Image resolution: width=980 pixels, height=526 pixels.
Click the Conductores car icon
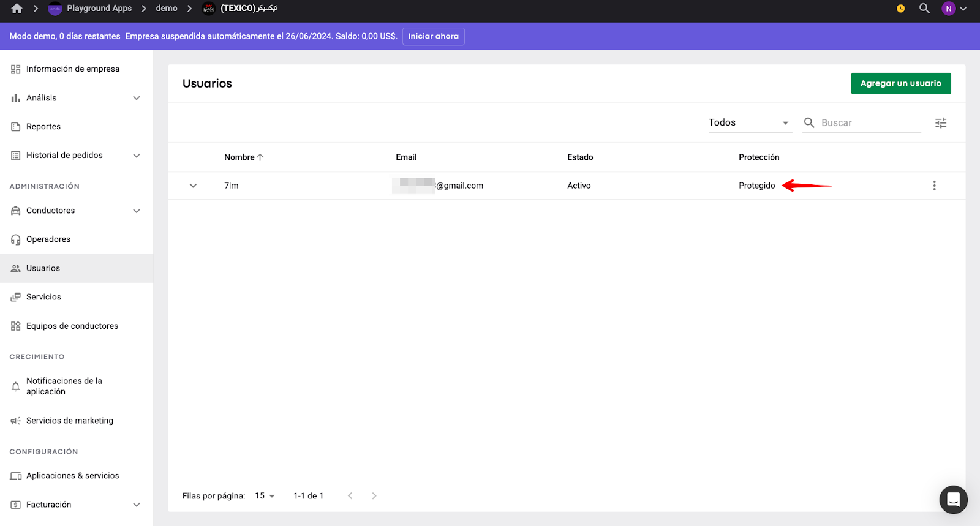point(16,211)
